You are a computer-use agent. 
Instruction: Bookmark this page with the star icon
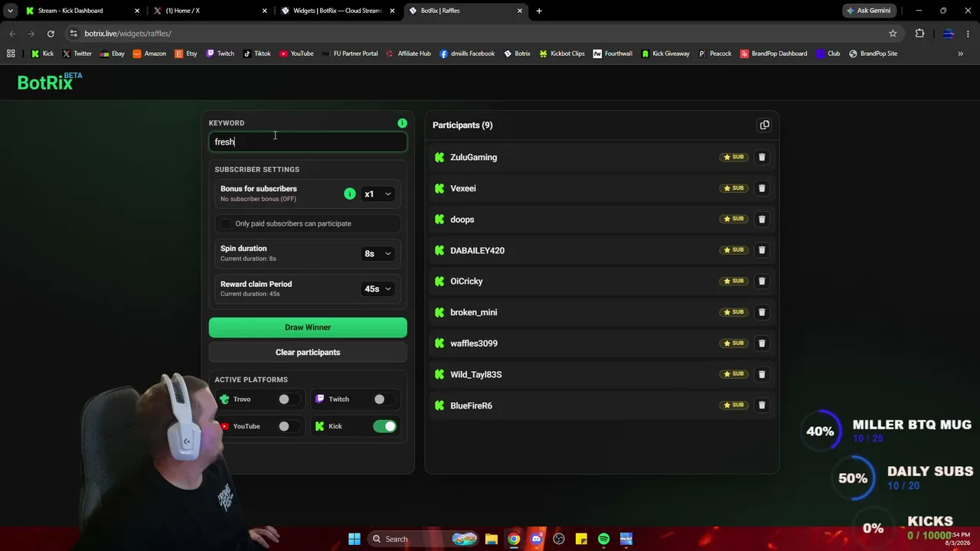coord(893,34)
